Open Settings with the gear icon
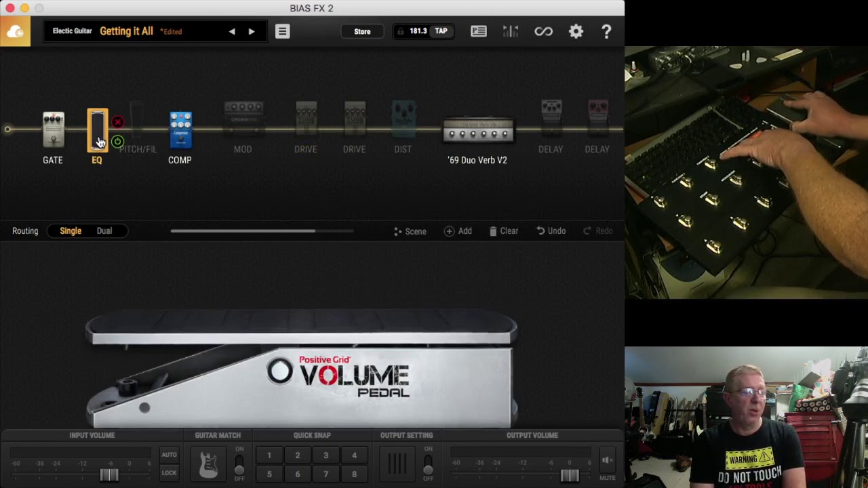 pyautogui.click(x=576, y=31)
